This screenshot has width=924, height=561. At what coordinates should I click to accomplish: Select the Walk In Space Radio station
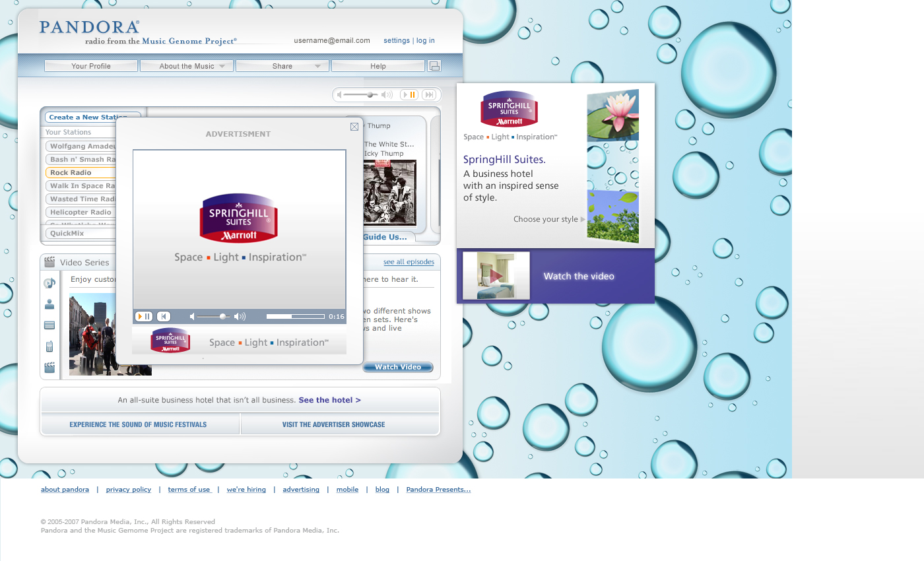coord(81,185)
